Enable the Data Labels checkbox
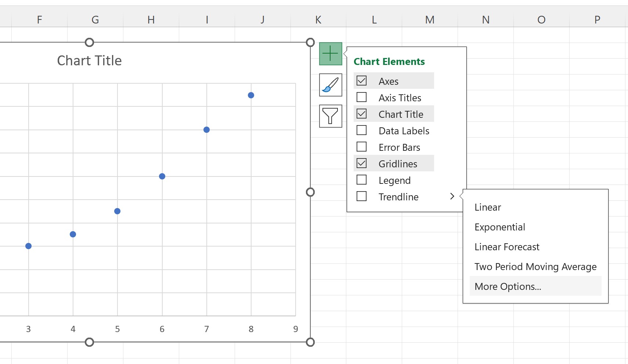The image size is (628, 364). tap(362, 130)
